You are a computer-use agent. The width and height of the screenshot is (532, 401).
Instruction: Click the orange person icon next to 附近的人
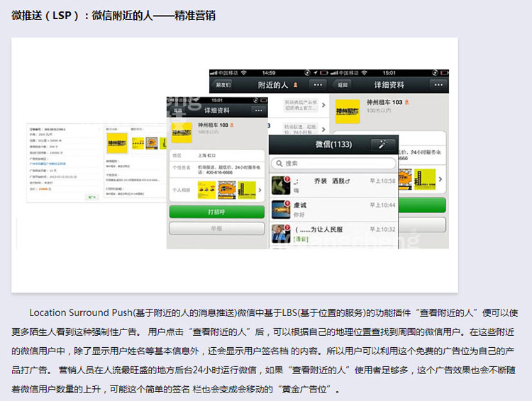pos(296,84)
